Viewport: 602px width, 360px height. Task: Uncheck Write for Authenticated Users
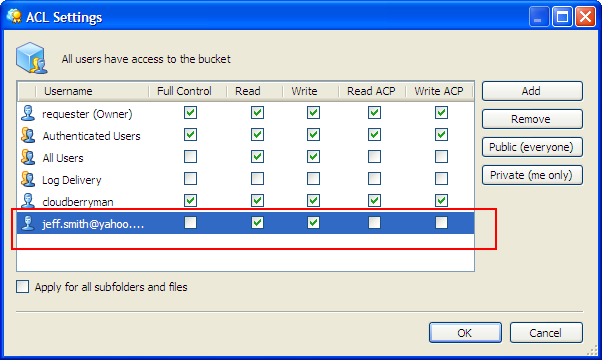[x=313, y=135]
